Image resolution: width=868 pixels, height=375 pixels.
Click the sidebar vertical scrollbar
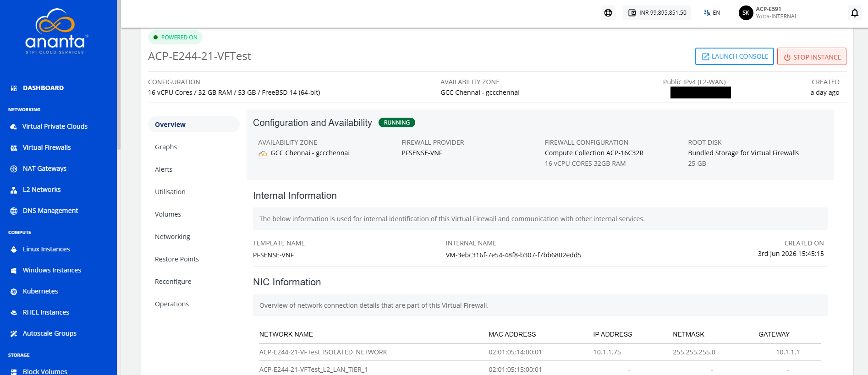pos(119,75)
